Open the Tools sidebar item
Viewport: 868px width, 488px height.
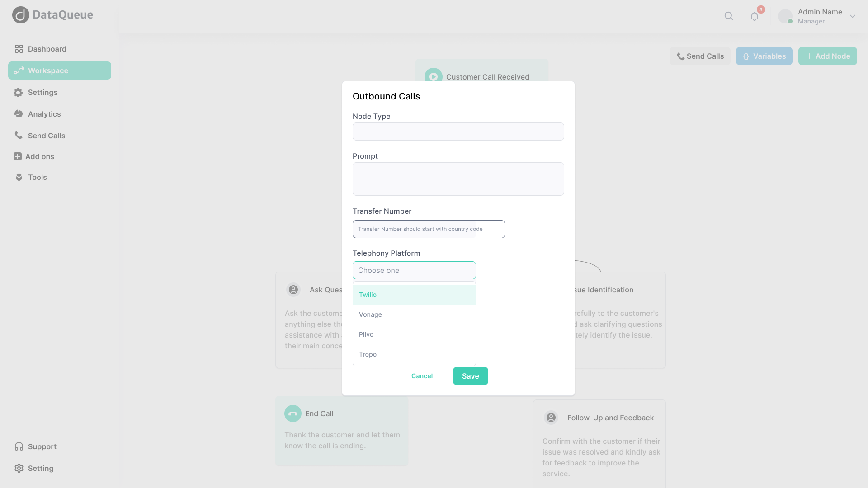[x=37, y=177]
